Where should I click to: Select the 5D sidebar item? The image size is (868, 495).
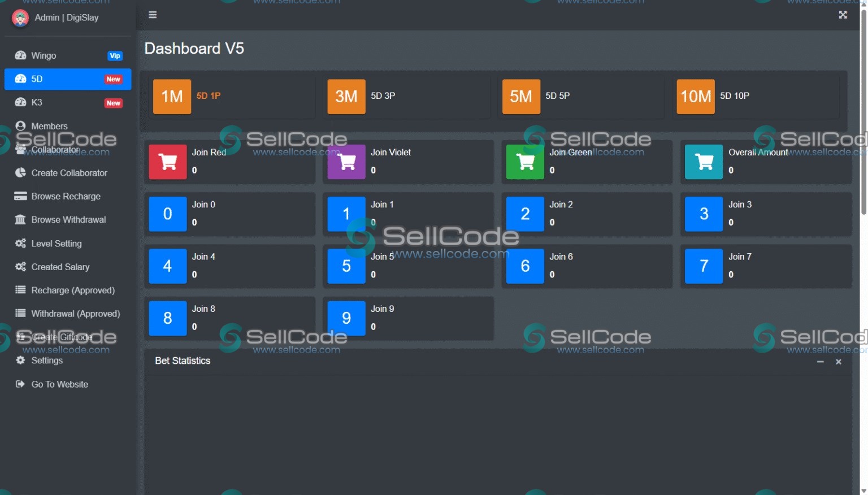(x=68, y=79)
